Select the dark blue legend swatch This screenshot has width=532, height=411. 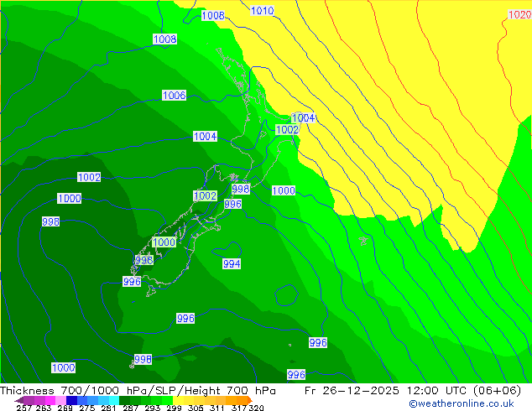71,400
